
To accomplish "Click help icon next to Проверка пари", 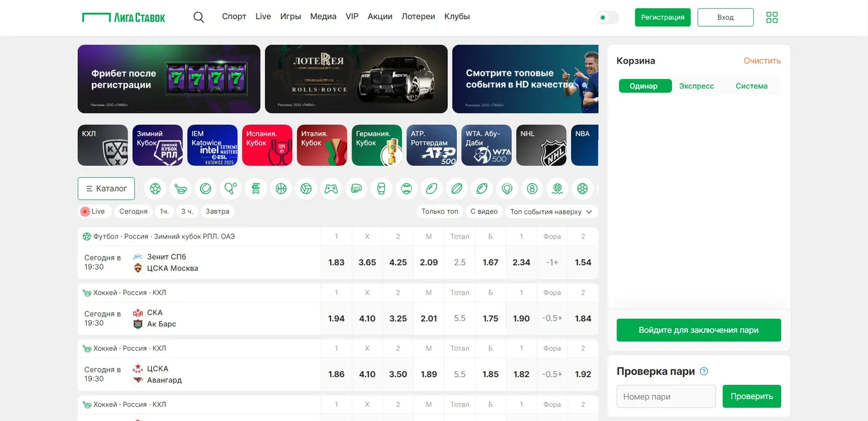I will point(704,371).
